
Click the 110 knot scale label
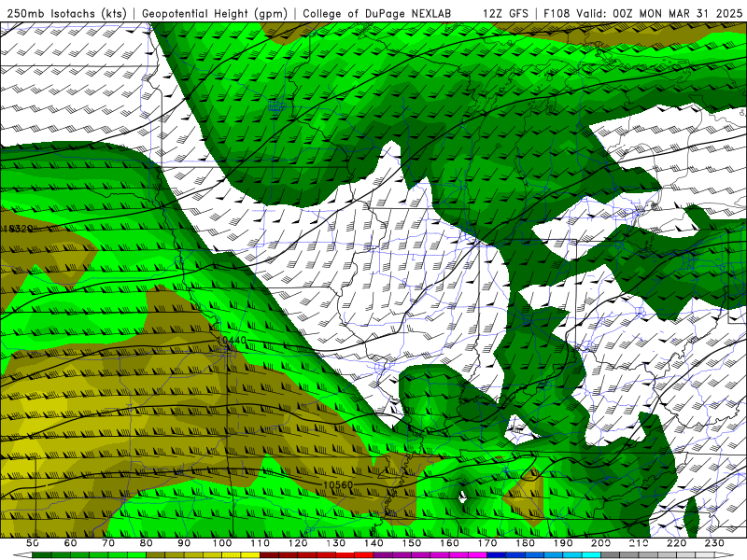coord(260,543)
